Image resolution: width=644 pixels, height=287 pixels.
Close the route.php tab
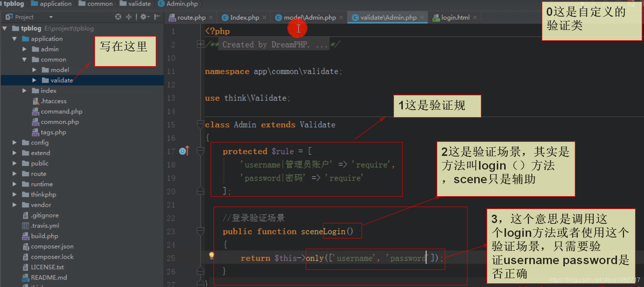[x=211, y=17]
